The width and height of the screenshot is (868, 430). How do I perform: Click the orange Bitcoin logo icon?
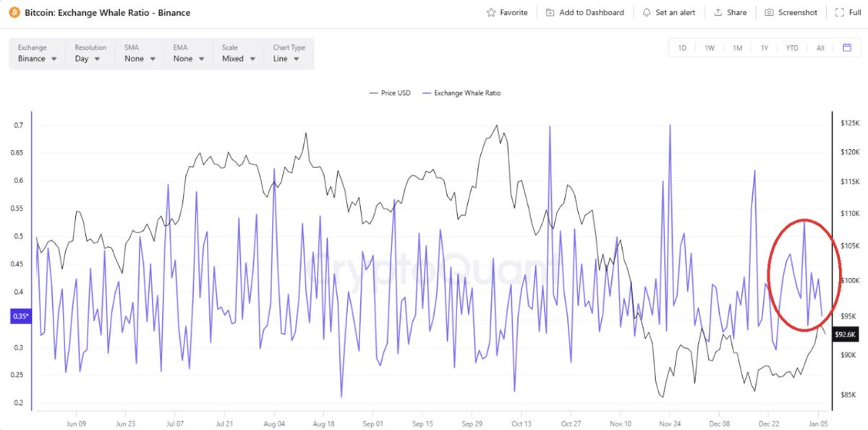tap(15, 13)
